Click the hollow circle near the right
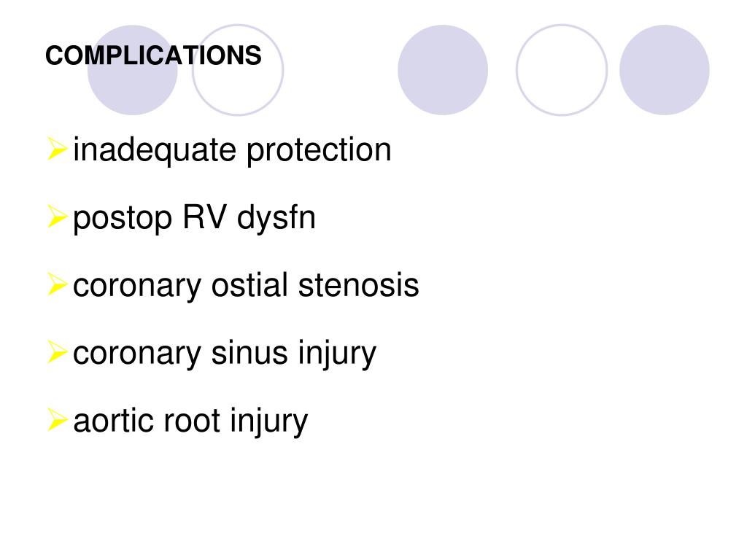The width and height of the screenshot is (747, 560). click(x=562, y=70)
